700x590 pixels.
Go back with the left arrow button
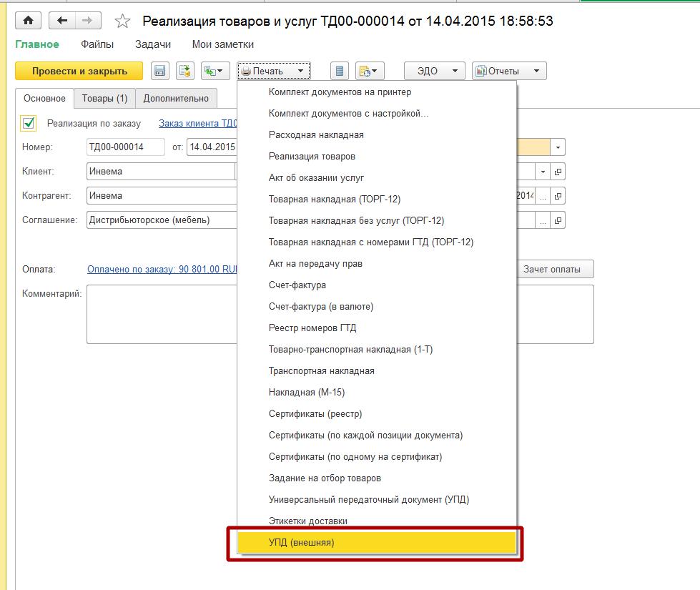pos(62,21)
